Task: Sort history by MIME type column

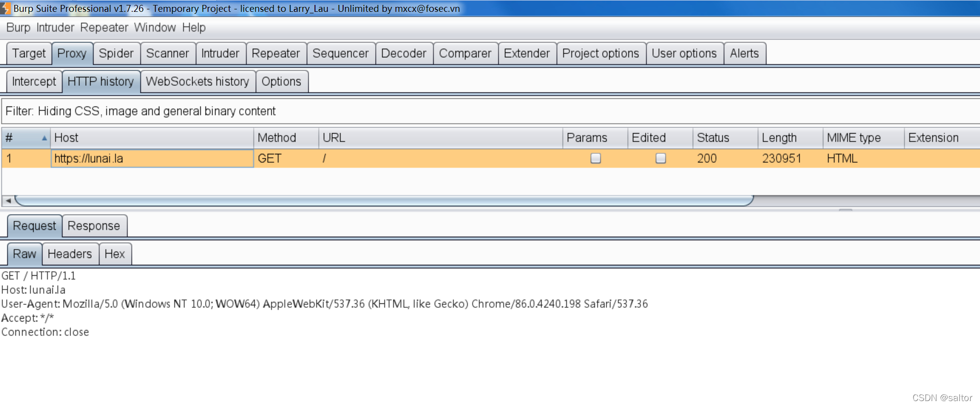Action: [x=864, y=138]
